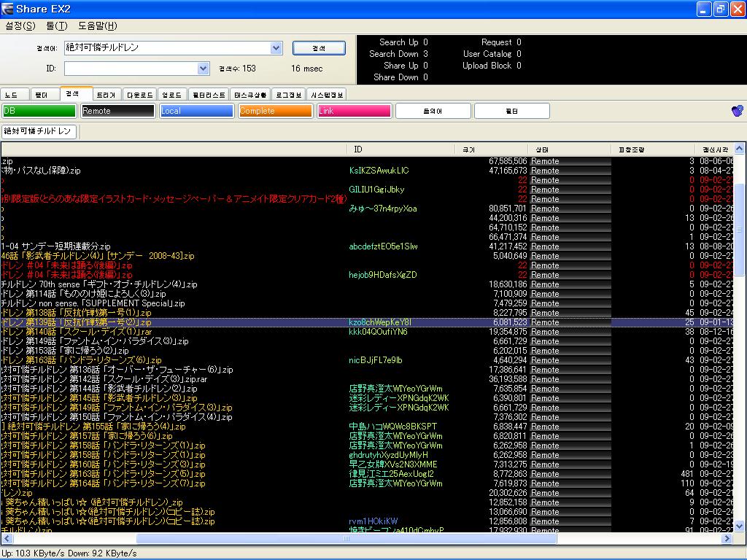
Task: Sort by the 크기 size column header
Action: click(x=491, y=149)
